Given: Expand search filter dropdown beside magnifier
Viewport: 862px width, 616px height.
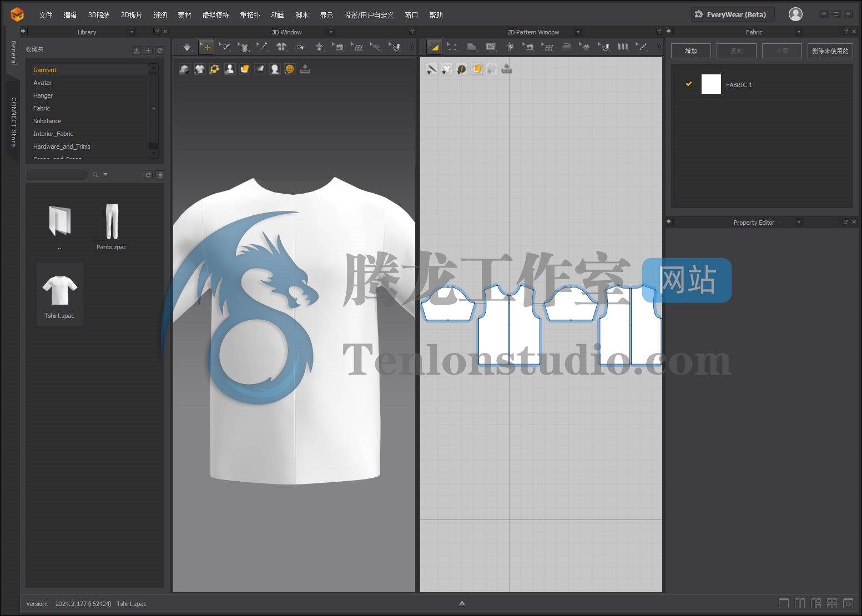Looking at the screenshot, I should click(x=105, y=175).
